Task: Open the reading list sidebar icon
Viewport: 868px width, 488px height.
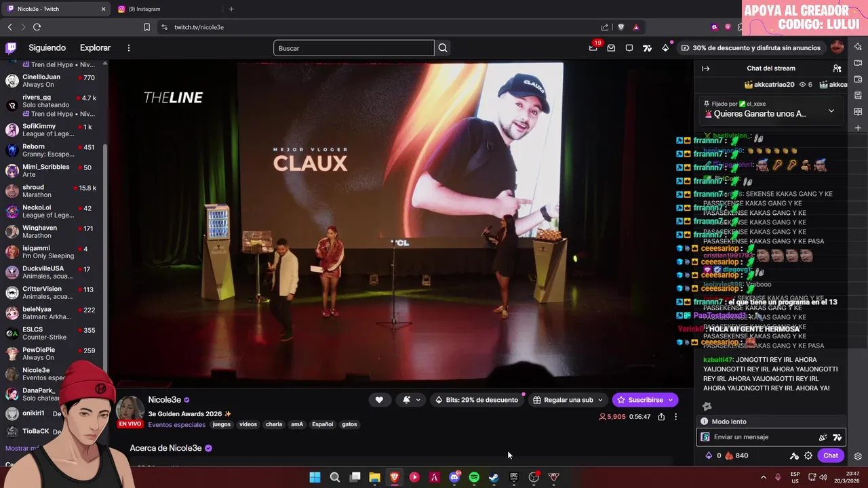Action: pyautogui.click(x=858, y=112)
